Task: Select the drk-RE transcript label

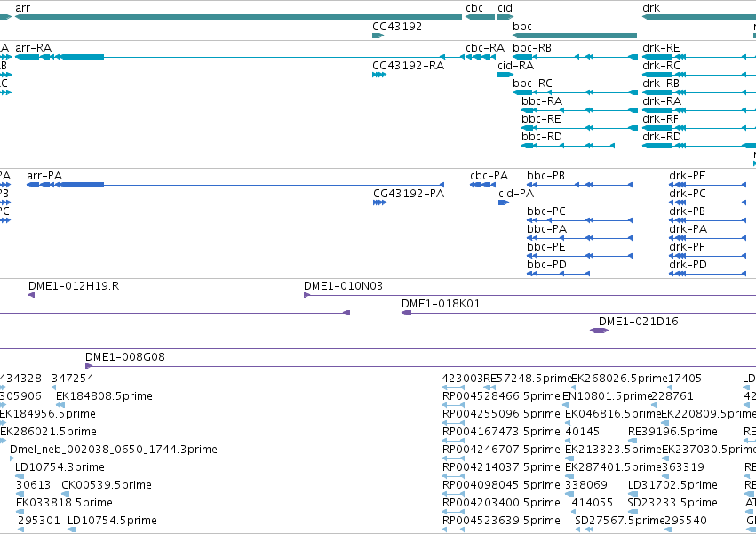Action: click(x=662, y=48)
